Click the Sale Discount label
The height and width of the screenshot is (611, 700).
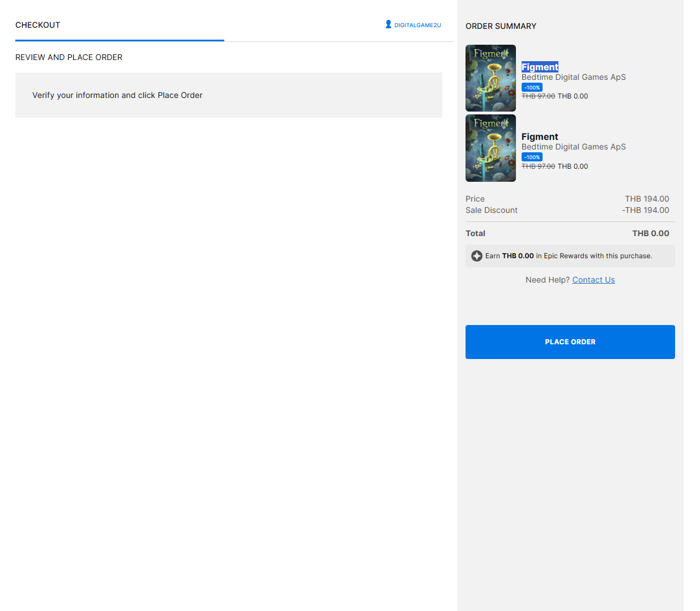(492, 210)
